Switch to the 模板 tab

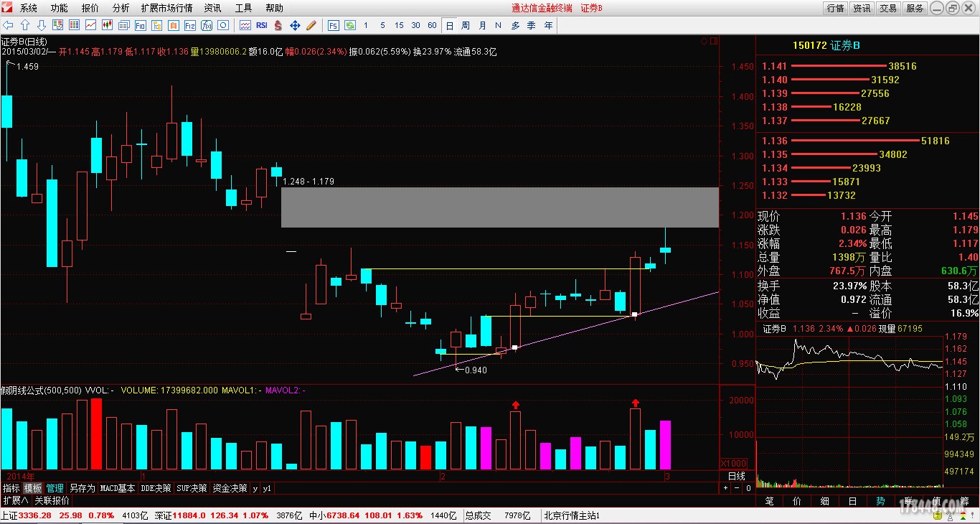[x=33, y=488]
